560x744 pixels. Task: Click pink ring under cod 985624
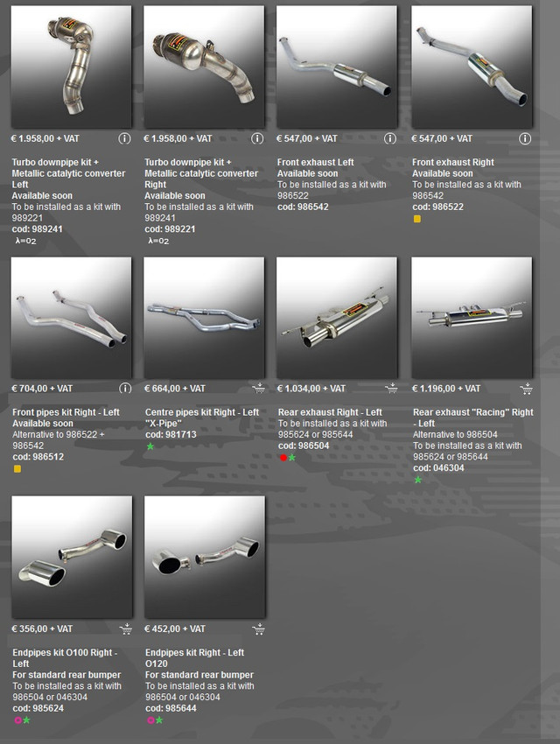pyautogui.click(x=17, y=720)
